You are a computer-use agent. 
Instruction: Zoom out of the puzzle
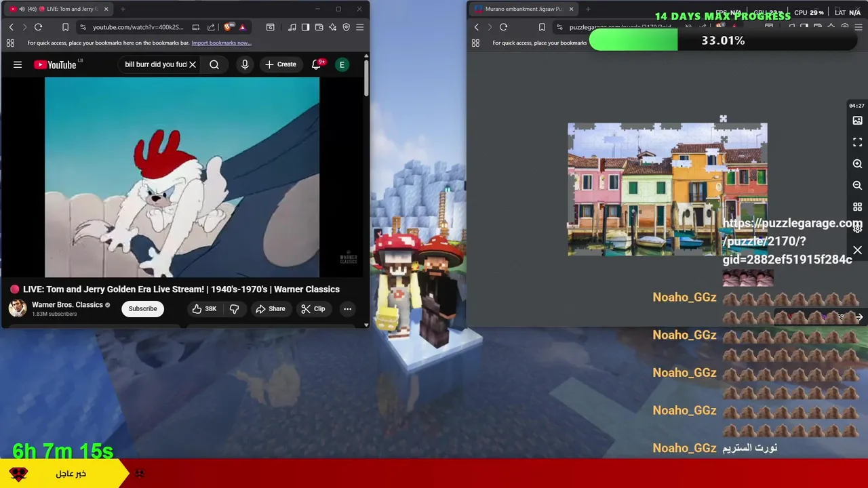pos(857,185)
